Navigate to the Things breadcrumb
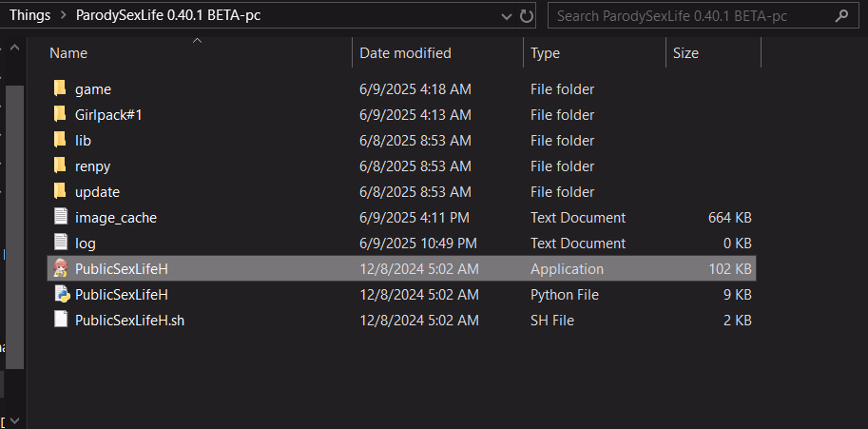This screenshot has width=868, height=429. point(29,15)
